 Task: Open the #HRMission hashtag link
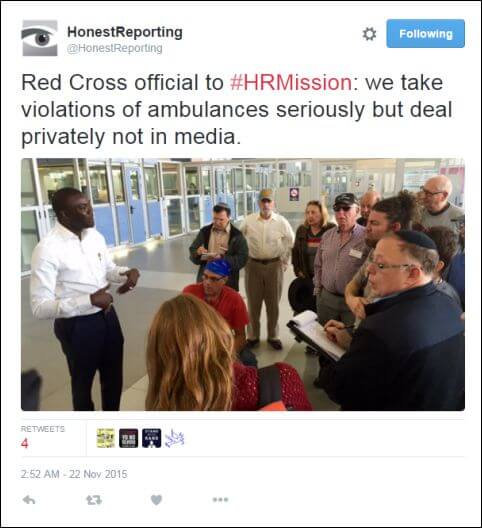pyautogui.click(x=291, y=82)
